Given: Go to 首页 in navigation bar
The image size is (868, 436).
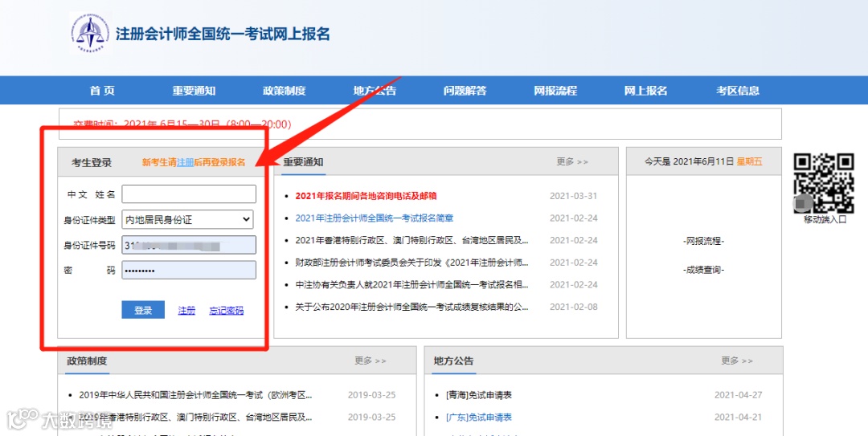Looking at the screenshot, I should [x=102, y=91].
